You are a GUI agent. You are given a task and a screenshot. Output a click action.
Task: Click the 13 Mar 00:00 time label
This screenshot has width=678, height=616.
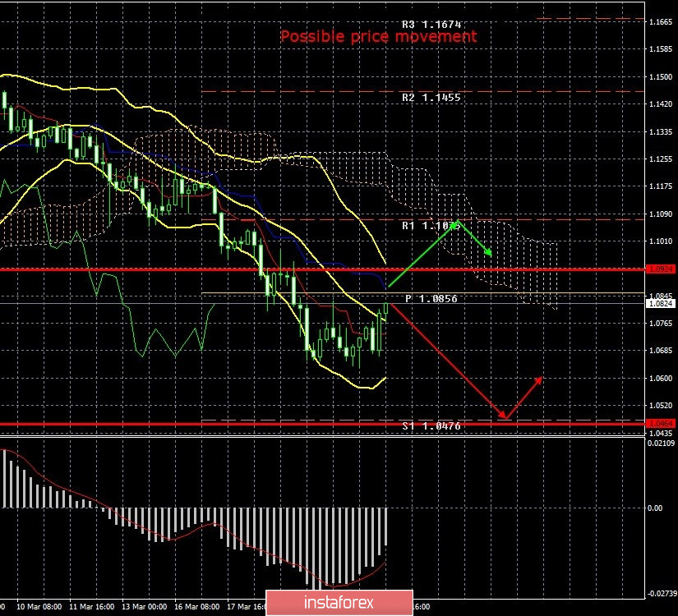coord(144,606)
